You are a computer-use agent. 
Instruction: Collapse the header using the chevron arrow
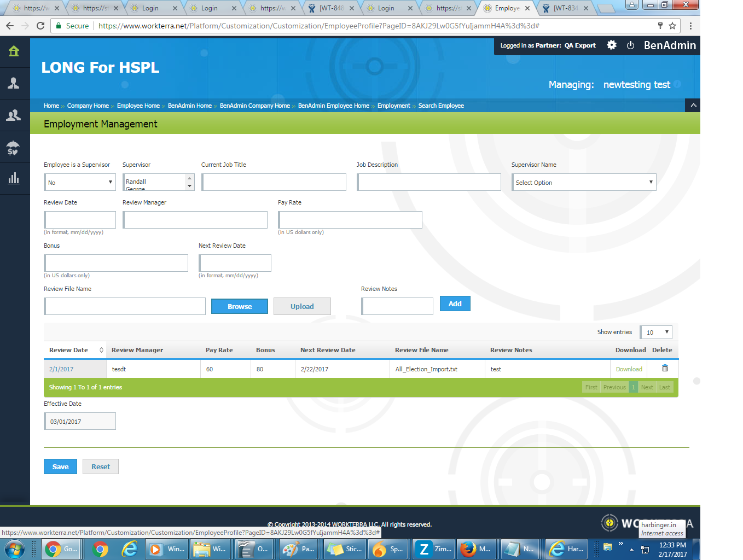pos(693,106)
